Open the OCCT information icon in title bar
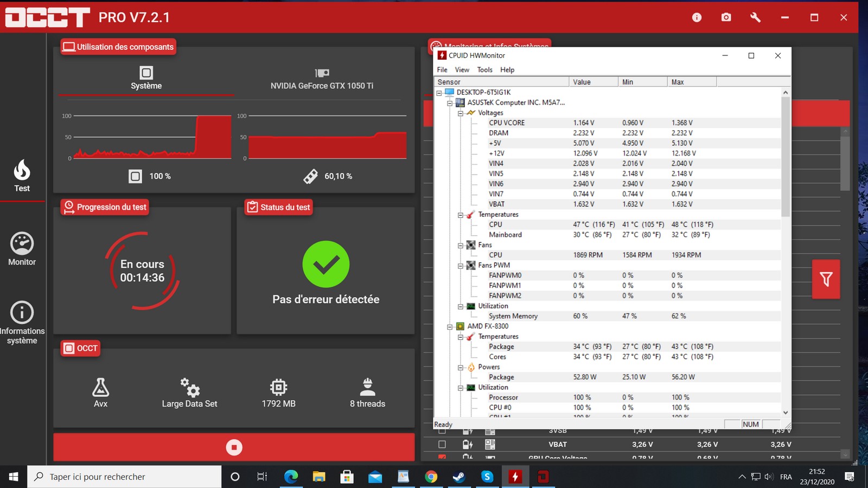 click(697, 17)
